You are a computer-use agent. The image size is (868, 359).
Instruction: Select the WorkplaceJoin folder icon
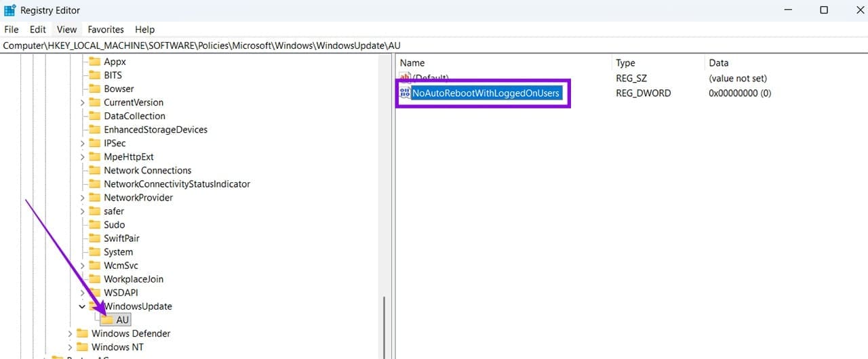pyautogui.click(x=94, y=278)
